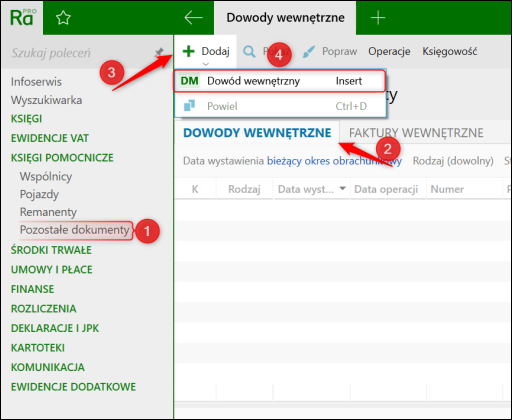512x420 pixels.
Task: Open the Operacje menu
Action: point(389,52)
